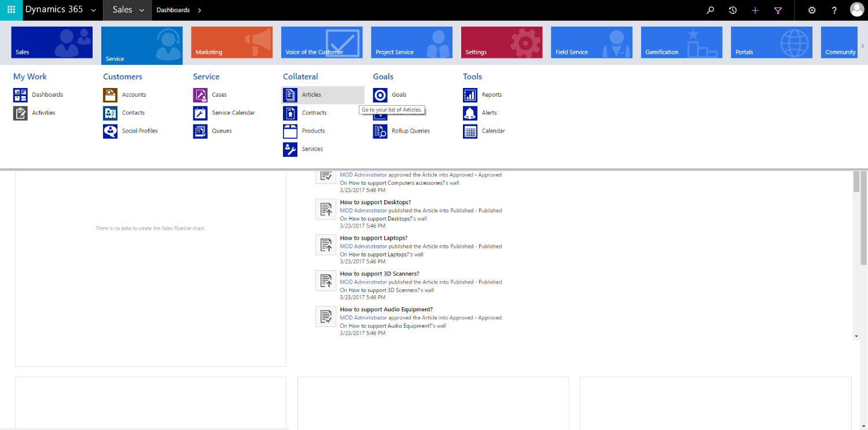
Task: Click the search magnifier icon
Action: pos(711,10)
